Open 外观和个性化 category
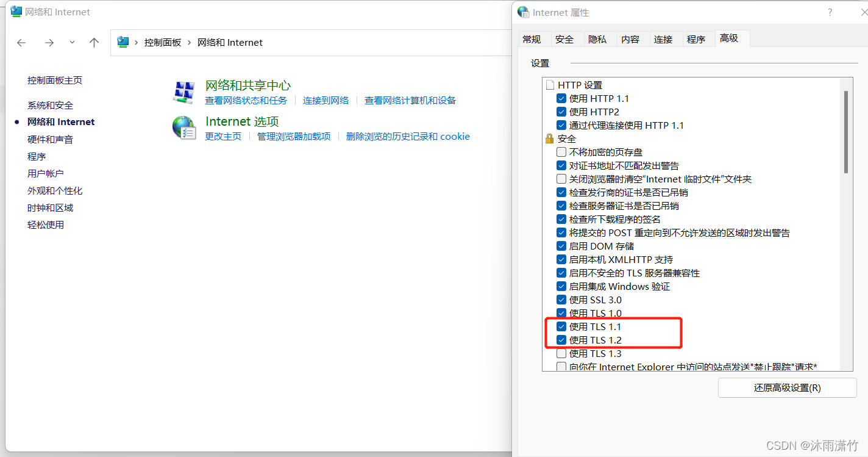This screenshot has height=457, width=868. (x=55, y=190)
